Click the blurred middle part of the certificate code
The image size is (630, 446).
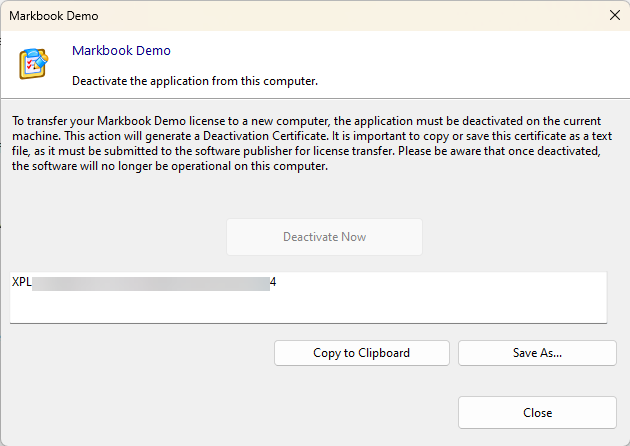pyautogui.click(x=150, y=283)
